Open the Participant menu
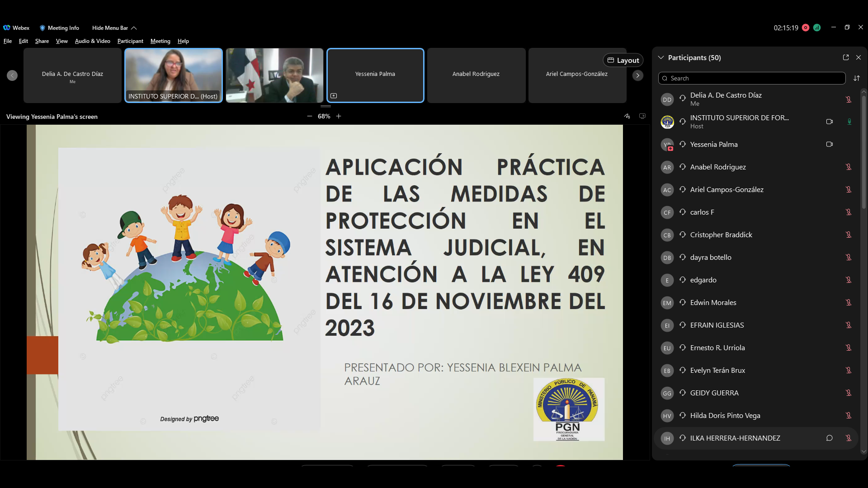Screen dimensions: 868x488 130,41
